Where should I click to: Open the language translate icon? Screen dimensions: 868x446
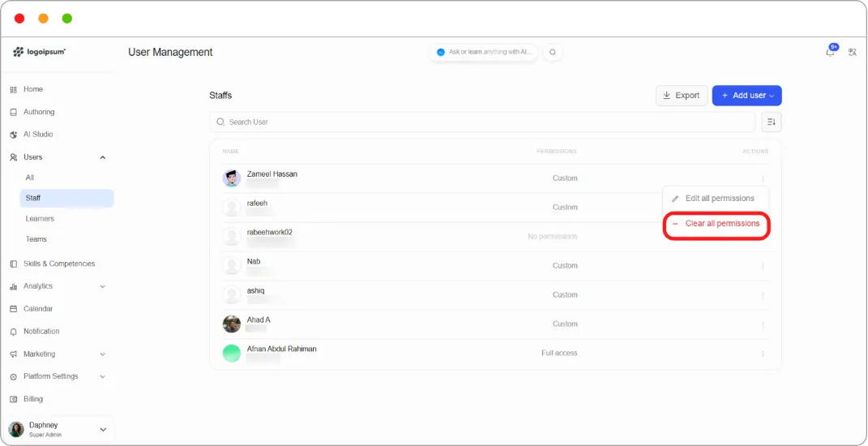tap(853, 52)
